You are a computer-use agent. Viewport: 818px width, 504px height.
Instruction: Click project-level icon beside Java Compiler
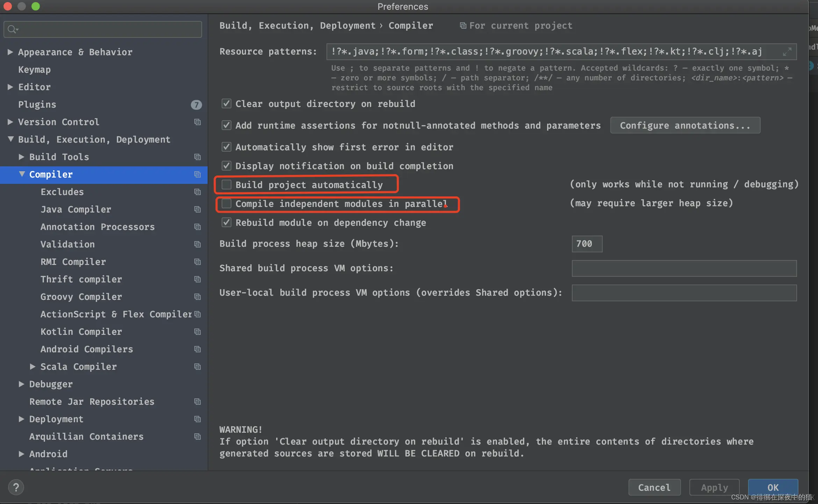198,209
